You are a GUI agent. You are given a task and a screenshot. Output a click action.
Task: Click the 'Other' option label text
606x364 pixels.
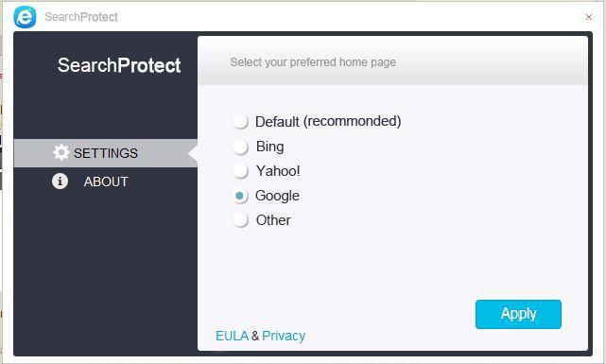(x=273, y=220)
